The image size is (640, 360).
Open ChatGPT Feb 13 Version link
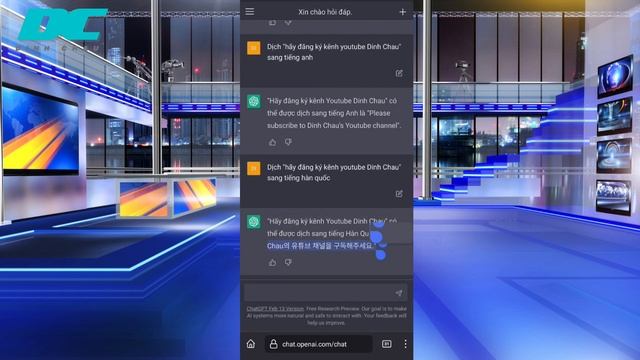[275, 309]
